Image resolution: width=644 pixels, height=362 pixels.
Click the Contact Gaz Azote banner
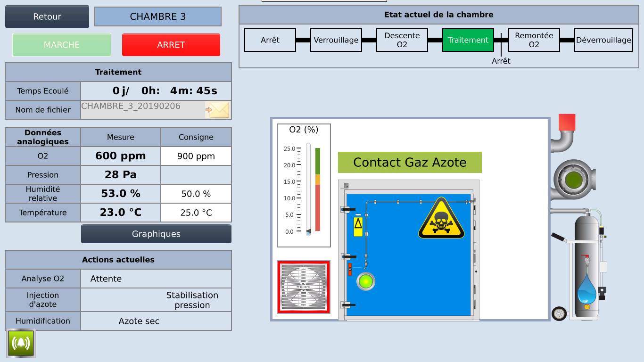click(x=410, y=163)
